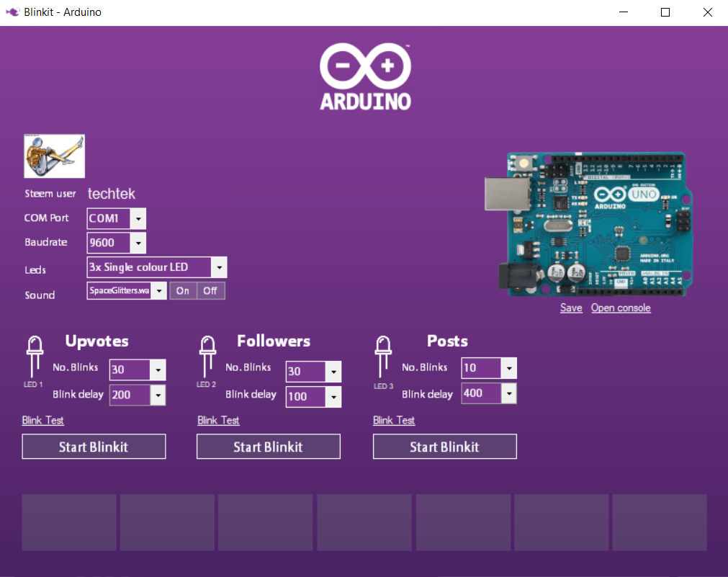Image resolution: width=728 pixels, height=577 pixels.
Task: Click the Blinkit app icon in the title bar
Action: pos(12,12)
